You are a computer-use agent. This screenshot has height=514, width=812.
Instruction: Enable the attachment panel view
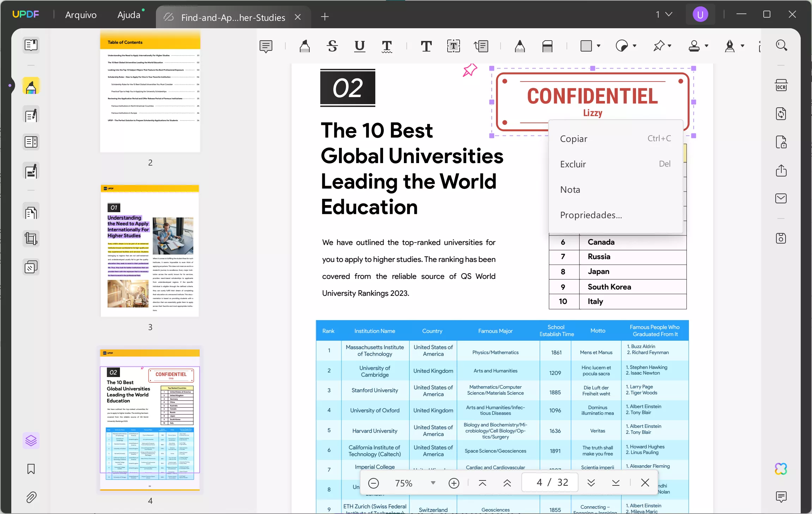point(31,497)
